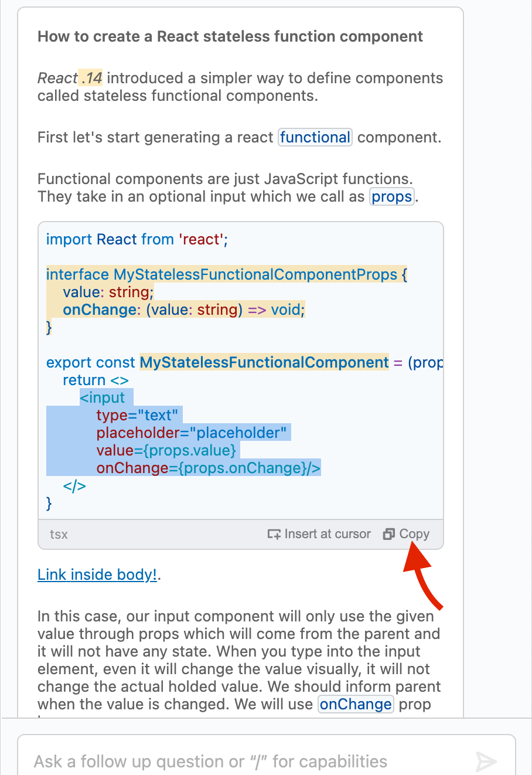Screen dimensions: 532x775
Task: Click Insert at cursor button
Action: pos(319,534)
